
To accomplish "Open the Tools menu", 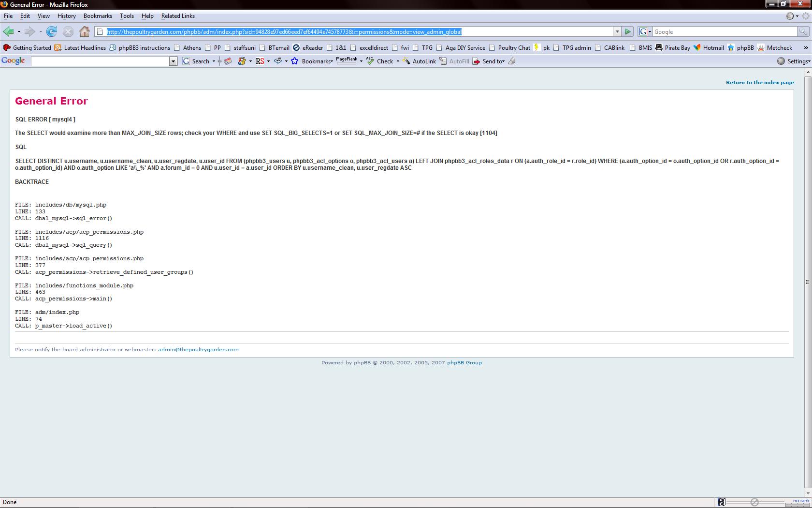I will click(127, 16).
